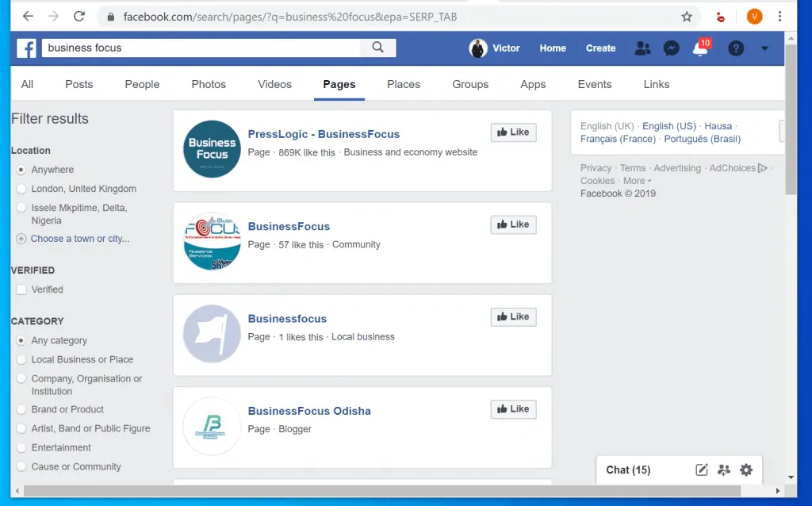Enable the Verified filter checkbox
Image resolution: width=812 pixels, height=506 pixels.
pos(20,289)
